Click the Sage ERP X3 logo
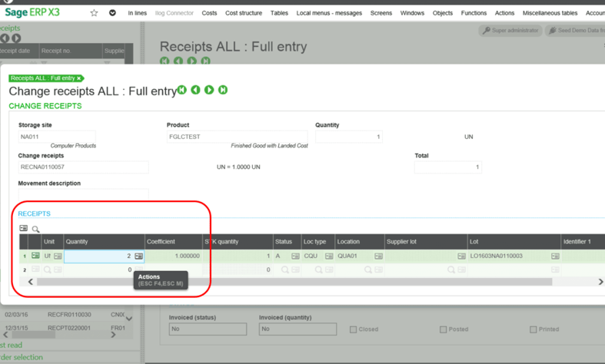Image resolution: width=605 pixels, height=364 pixels. click(32, 12)
